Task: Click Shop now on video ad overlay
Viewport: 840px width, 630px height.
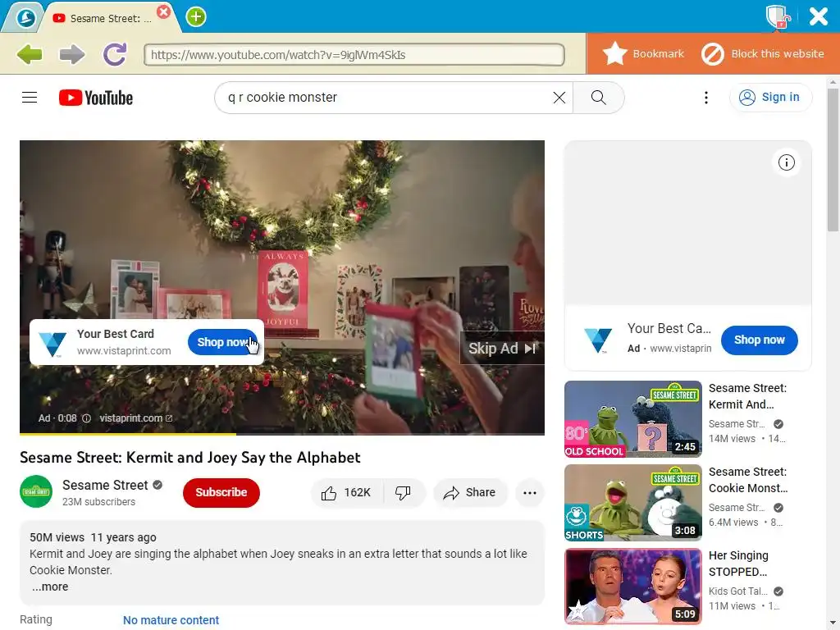Action: [222, 342]
